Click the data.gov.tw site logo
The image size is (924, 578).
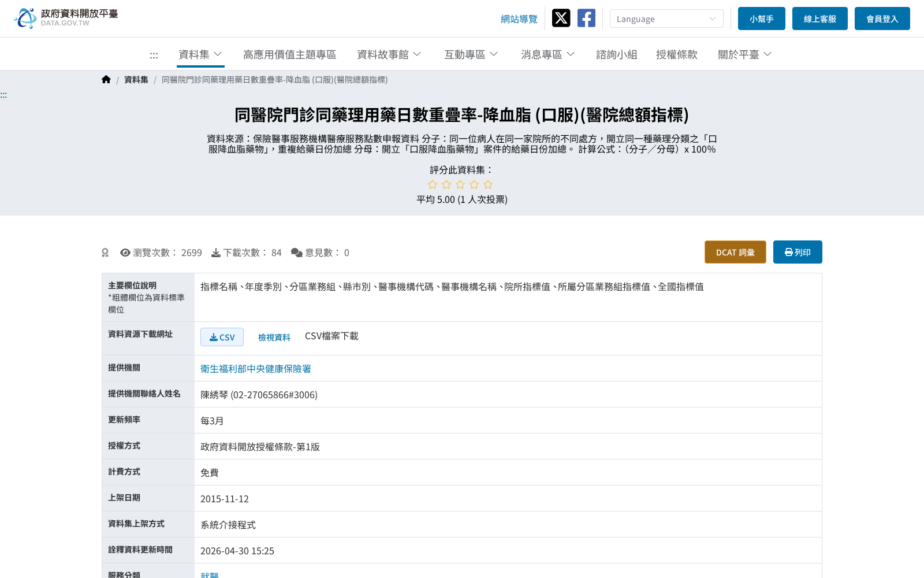pos(66,18)
